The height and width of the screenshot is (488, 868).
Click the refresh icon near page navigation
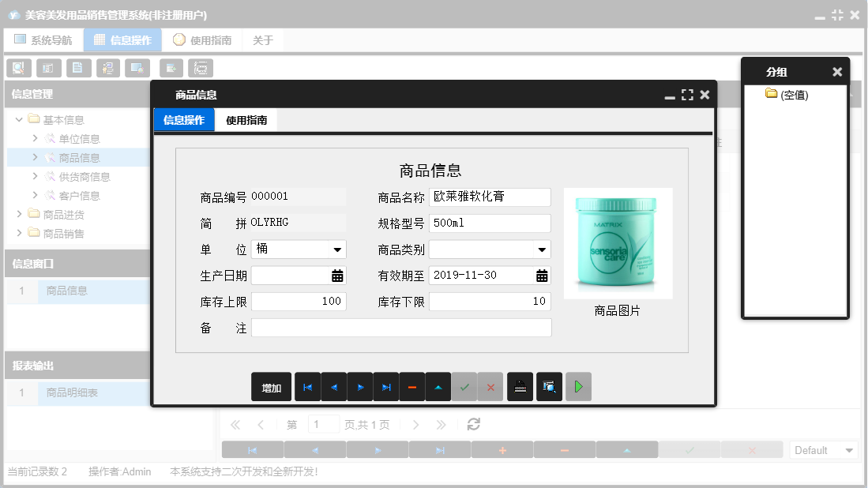pyautogui.click(x=473, y=424)
